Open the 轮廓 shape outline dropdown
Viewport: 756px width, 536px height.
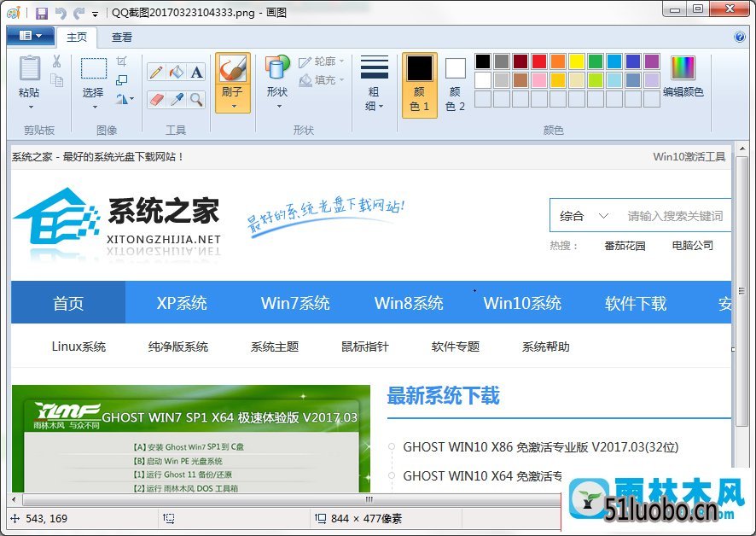321,61
